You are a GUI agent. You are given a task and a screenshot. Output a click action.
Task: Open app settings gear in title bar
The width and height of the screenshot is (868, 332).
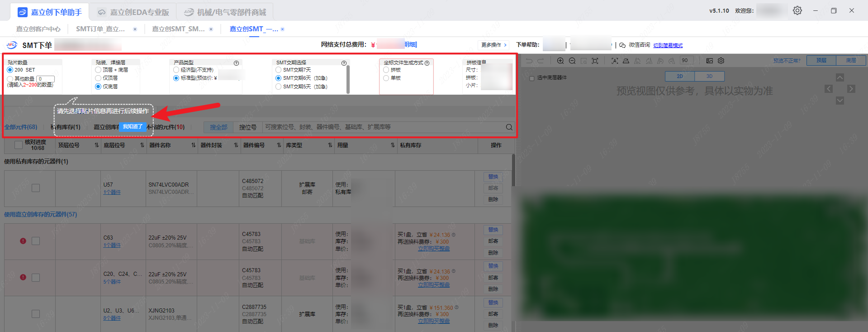tap(797, 10)
